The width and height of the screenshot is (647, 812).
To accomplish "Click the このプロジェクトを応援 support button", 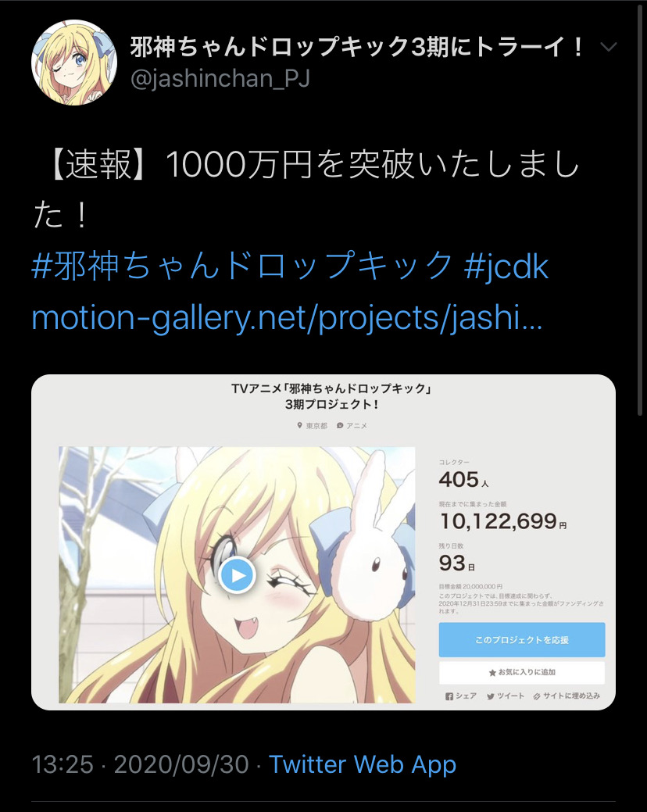I will pos(522,639).
